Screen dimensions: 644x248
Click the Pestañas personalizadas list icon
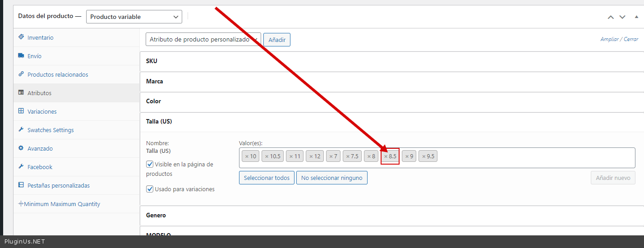click(x=21, y=185)
